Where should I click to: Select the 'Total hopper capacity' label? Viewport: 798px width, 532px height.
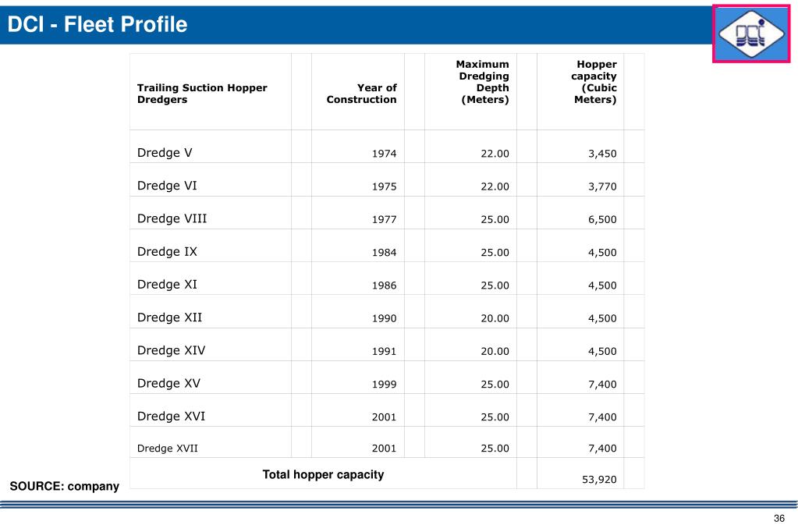pyautogui.click(x=323, y=475)
